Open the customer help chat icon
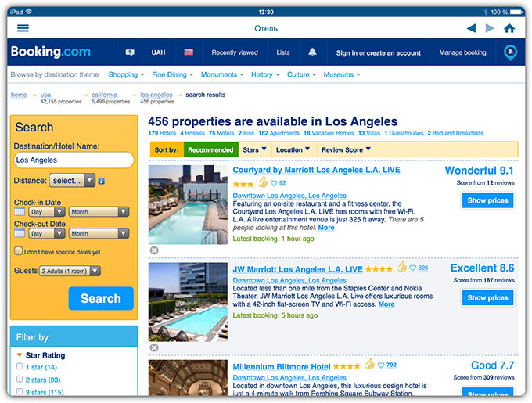532x403 pixels. (x=130, y=52)
